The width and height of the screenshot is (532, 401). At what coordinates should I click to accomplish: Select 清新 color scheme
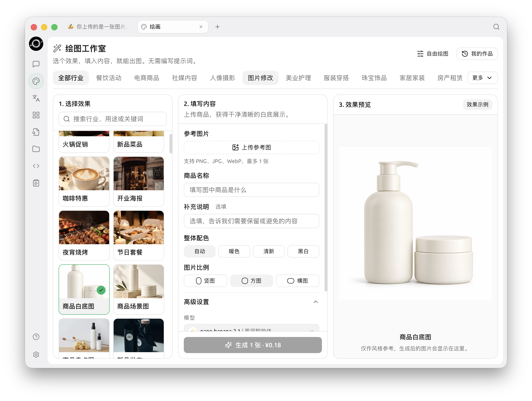pos(269,251)
